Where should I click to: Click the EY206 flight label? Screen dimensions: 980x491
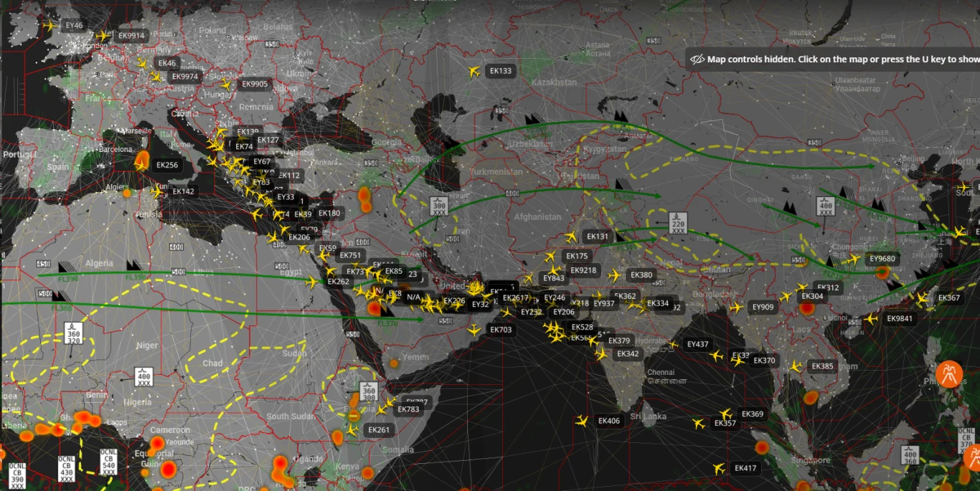pos(564,312)
